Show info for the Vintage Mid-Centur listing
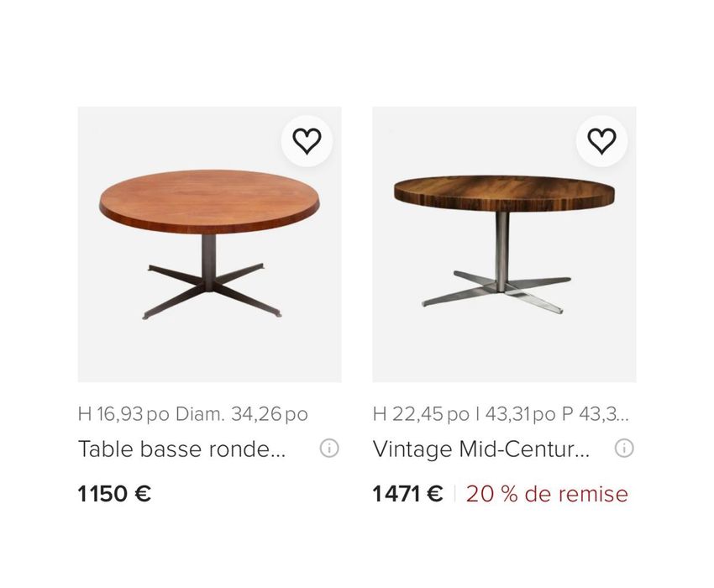This screenshot has width=714, height=588. click(x=624, y=449)
